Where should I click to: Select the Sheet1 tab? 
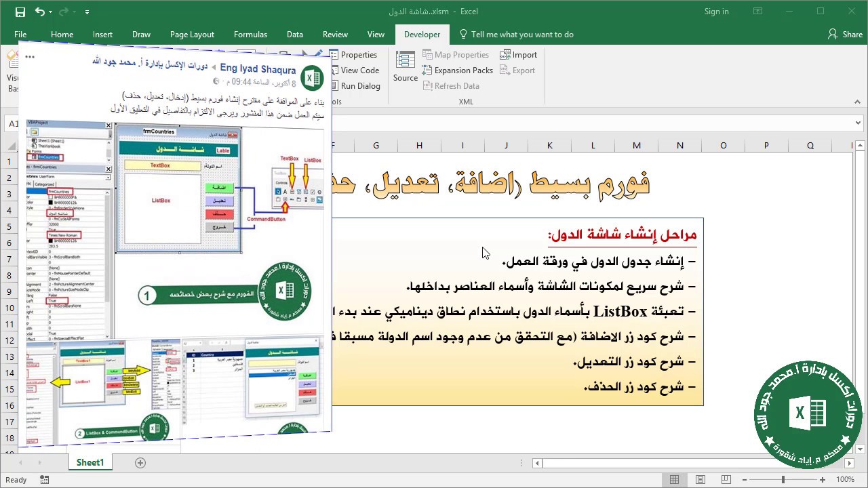pyautogui.click(x=90, y=462)
